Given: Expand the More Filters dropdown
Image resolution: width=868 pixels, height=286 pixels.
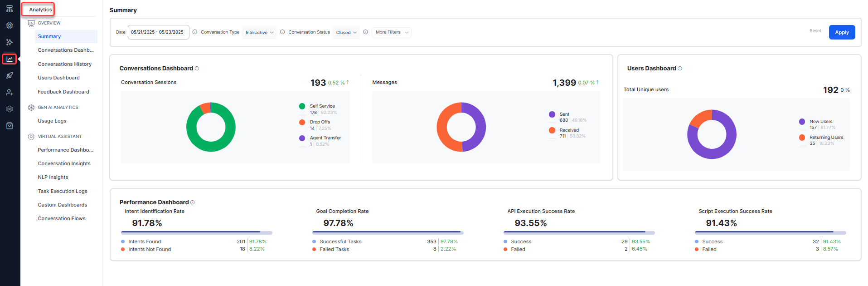Looking at the screenshot, I should tap(392, 32).
